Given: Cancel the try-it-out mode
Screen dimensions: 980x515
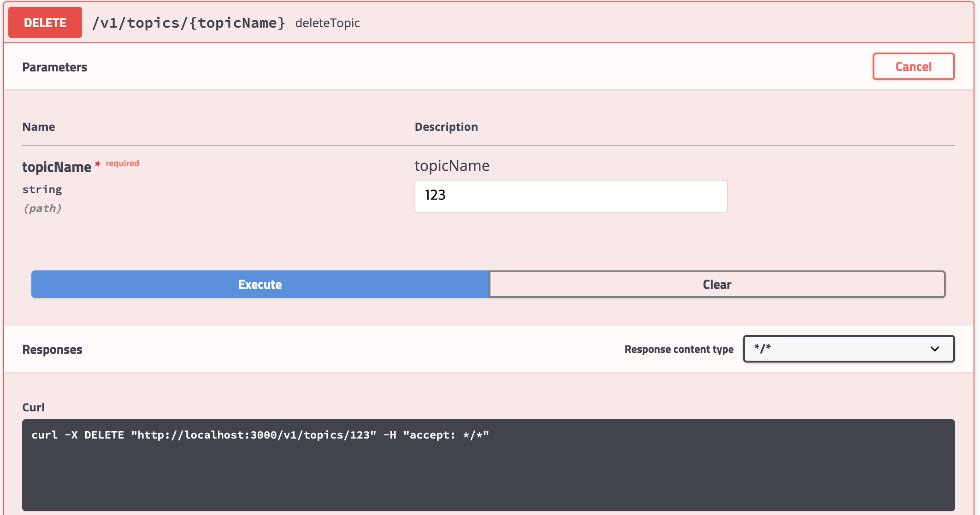Looking at the screenshot, I should pyautogui.click(x=913, y=67).
